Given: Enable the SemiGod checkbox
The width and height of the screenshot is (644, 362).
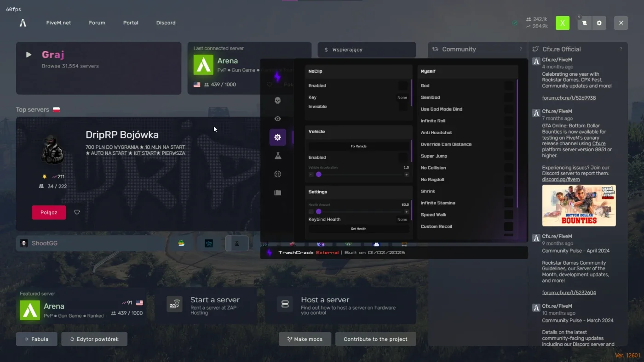Looking at the screenshot, I should [508, 97].
